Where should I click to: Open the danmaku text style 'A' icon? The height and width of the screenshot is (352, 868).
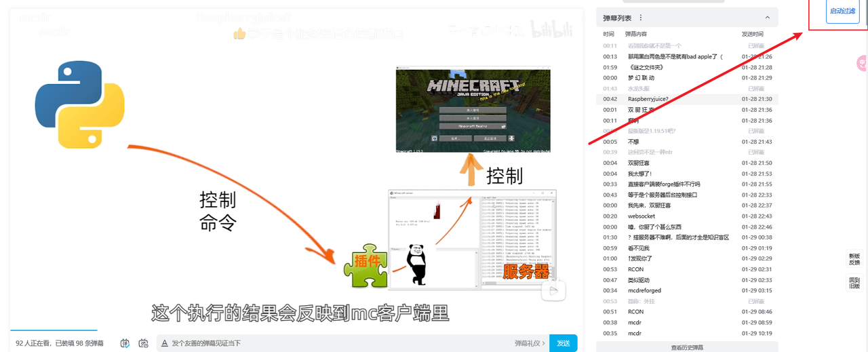pyautogui.click(x=165, y=343)
